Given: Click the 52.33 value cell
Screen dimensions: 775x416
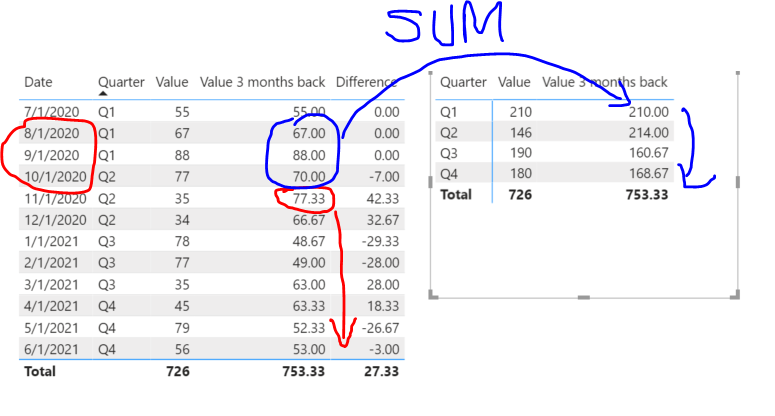Looking at the screenshot, I should 309,328.
